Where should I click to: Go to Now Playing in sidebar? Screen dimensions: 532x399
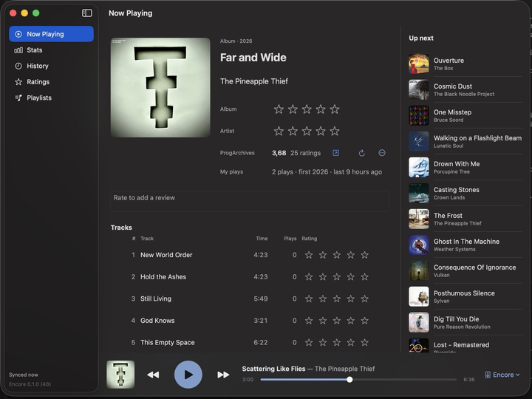click(x=51, y=34)
